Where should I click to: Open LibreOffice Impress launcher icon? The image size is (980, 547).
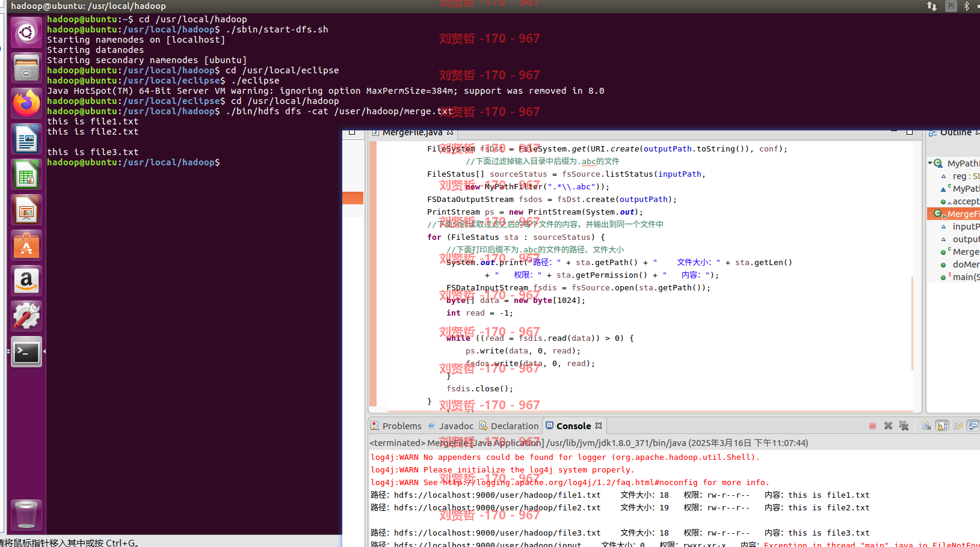(x=26, y=210)
